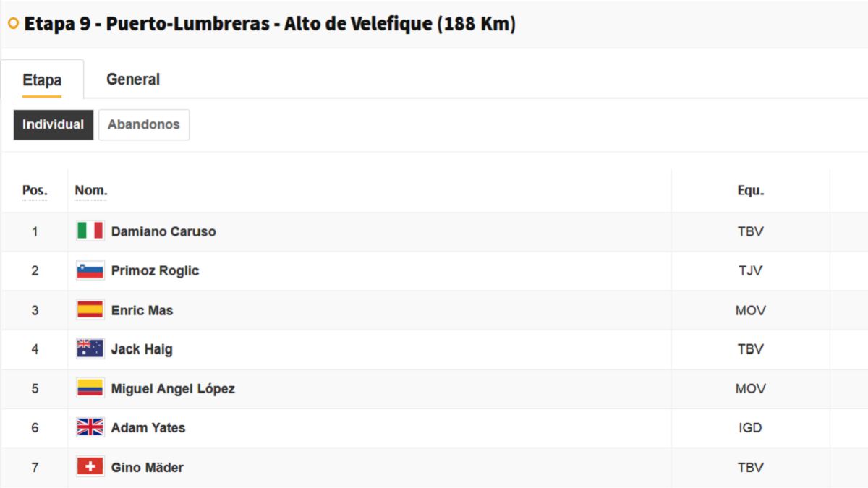Viewport: 868px width, 488px height.
Task: Click the orange circle icon before Etapa 9
Action: point(13,24)
